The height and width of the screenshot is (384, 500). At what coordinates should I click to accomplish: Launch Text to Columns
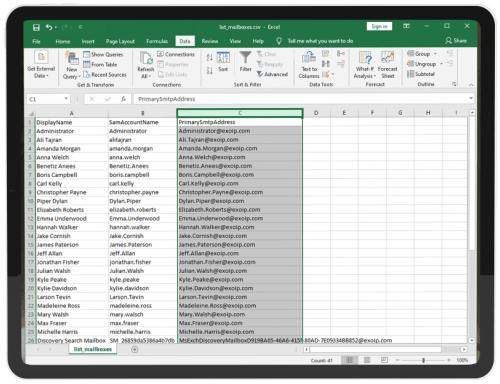tap(309, 65)
